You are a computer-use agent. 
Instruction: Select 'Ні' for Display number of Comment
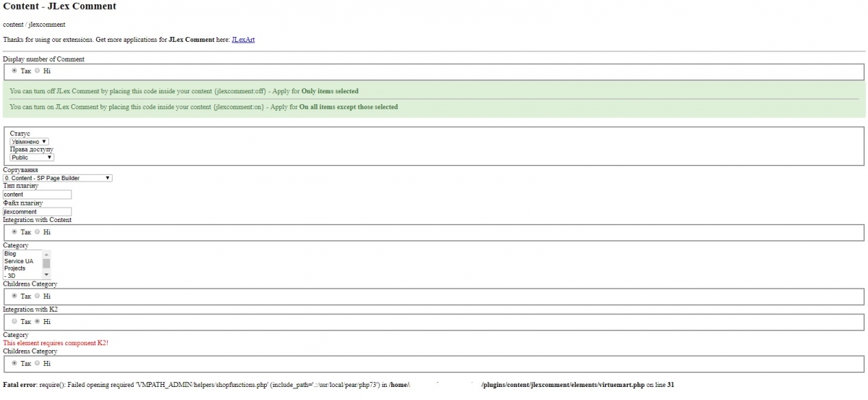(x=38, y=71)
